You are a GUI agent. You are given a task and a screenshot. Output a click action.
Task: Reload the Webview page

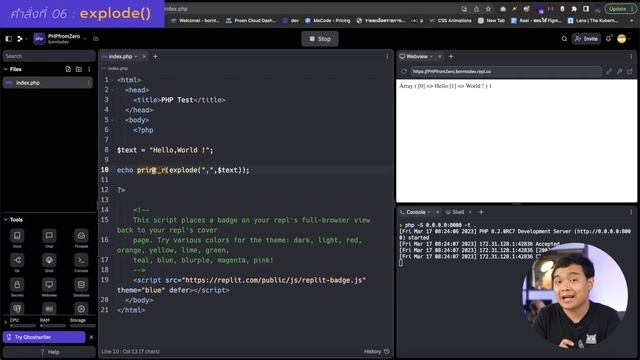[404, 71]
